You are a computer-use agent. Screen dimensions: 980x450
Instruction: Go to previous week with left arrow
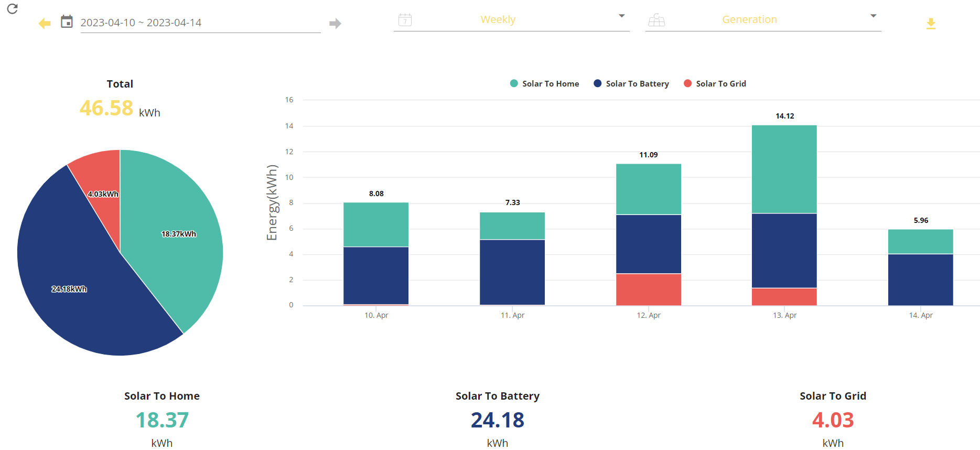[45, 23]
